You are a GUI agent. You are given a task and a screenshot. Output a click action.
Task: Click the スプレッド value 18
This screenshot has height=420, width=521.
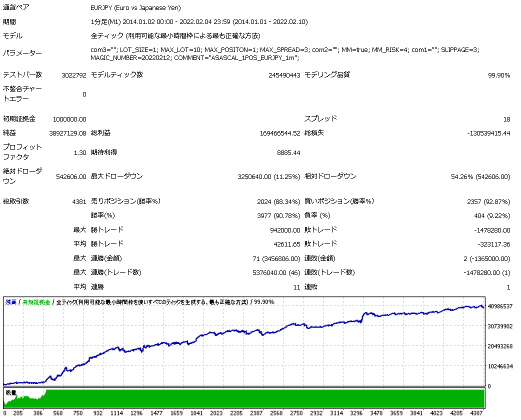click(x=506, y=119)
